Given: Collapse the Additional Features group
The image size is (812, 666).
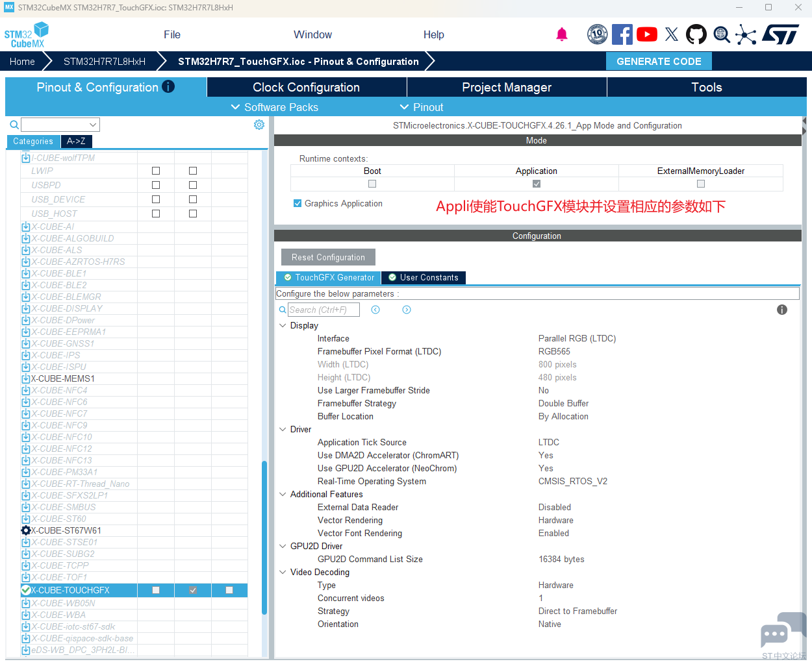Looking at the screenshot, I should click(283, 494).
